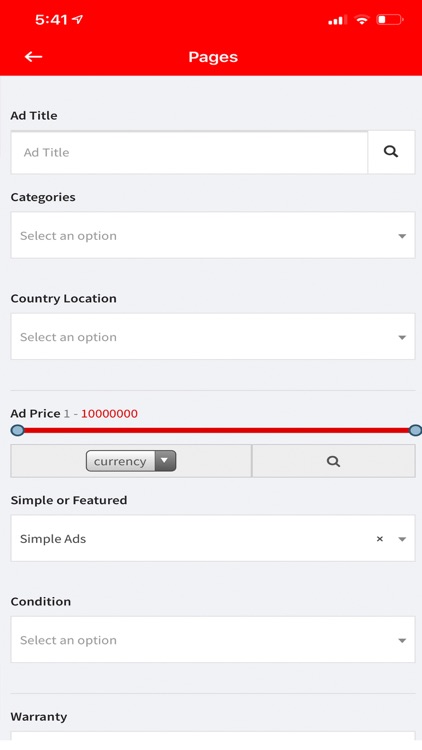Tap the Simple Ads selected value
422x750 pixels.
point(53,539)
